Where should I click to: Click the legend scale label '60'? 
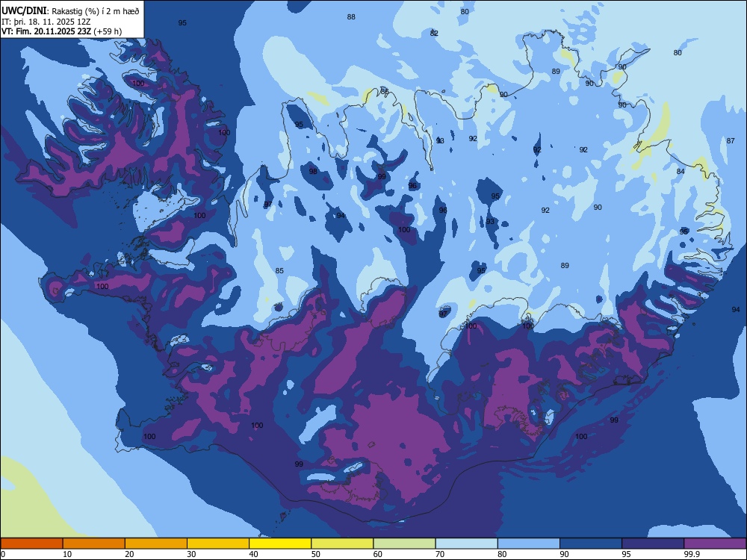pos(378,554)
